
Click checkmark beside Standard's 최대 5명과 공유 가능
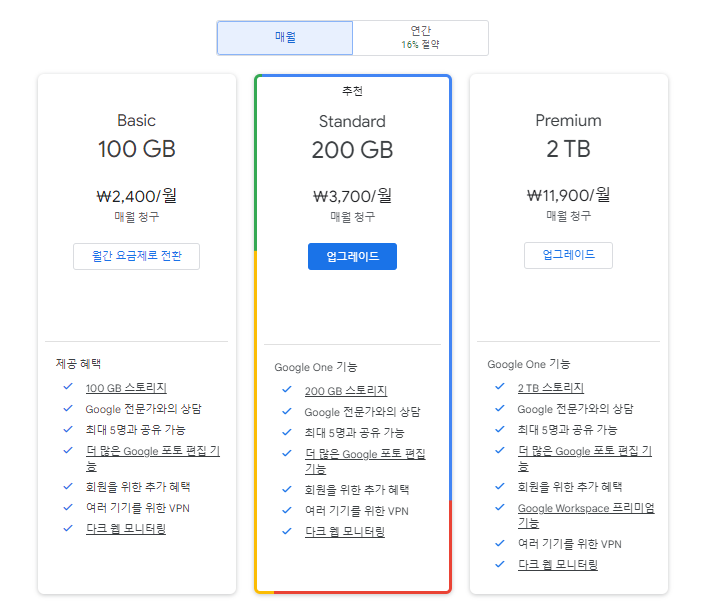click(x=287, y=433)
